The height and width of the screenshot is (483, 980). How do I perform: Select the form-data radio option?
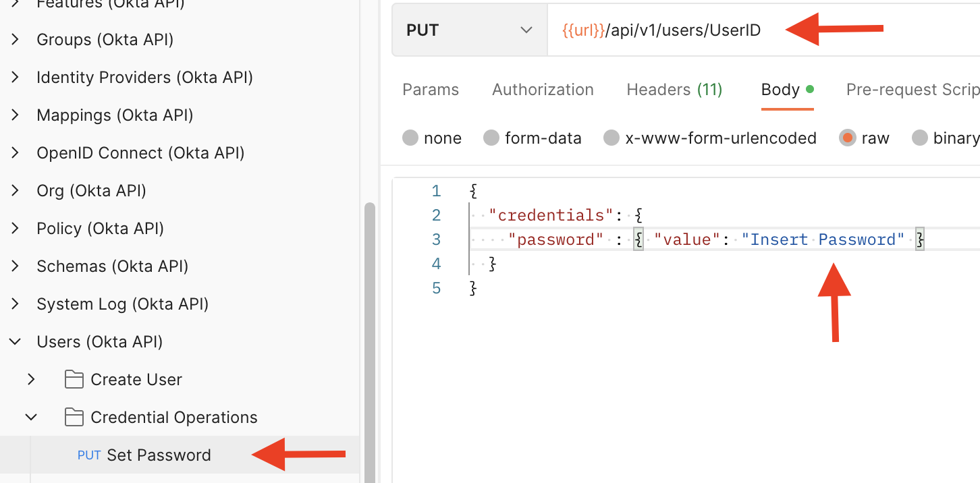491,138
